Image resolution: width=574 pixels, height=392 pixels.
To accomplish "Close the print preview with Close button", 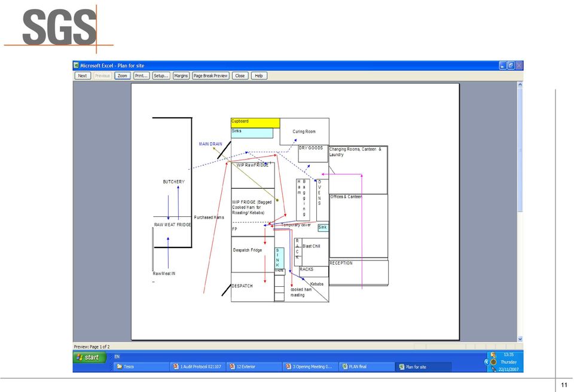I will coord(240,76).
